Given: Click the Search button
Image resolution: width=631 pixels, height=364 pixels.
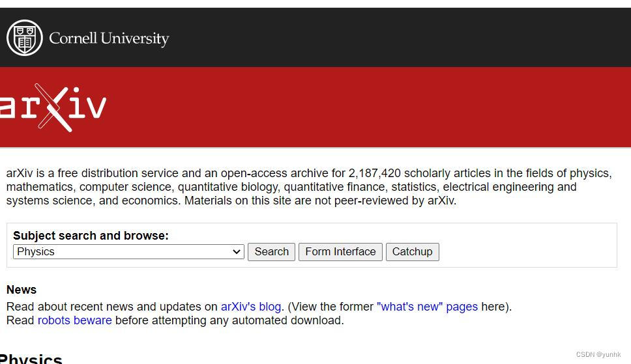Looking at the screenshot, I should 271,252.
